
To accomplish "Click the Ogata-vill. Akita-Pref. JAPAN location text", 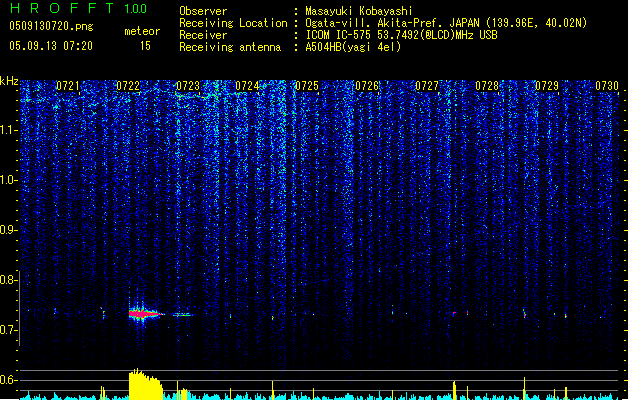I will 446,23.
